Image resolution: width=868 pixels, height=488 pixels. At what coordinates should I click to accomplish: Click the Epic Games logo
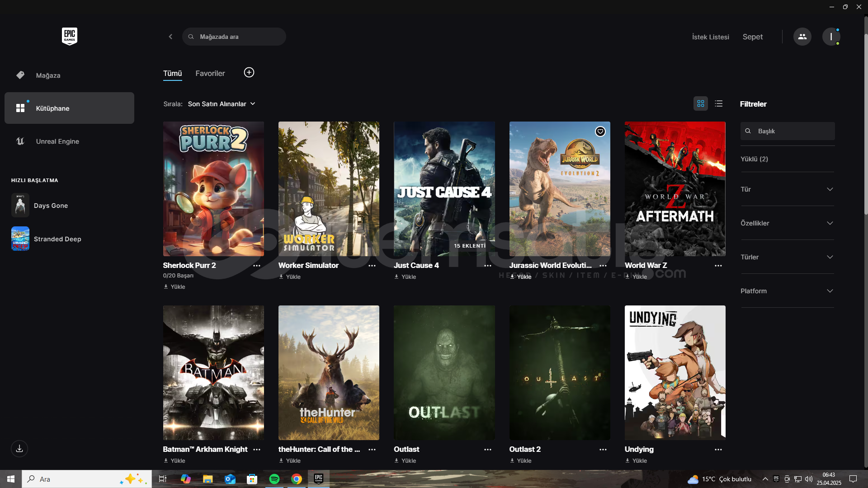point(70,36)
